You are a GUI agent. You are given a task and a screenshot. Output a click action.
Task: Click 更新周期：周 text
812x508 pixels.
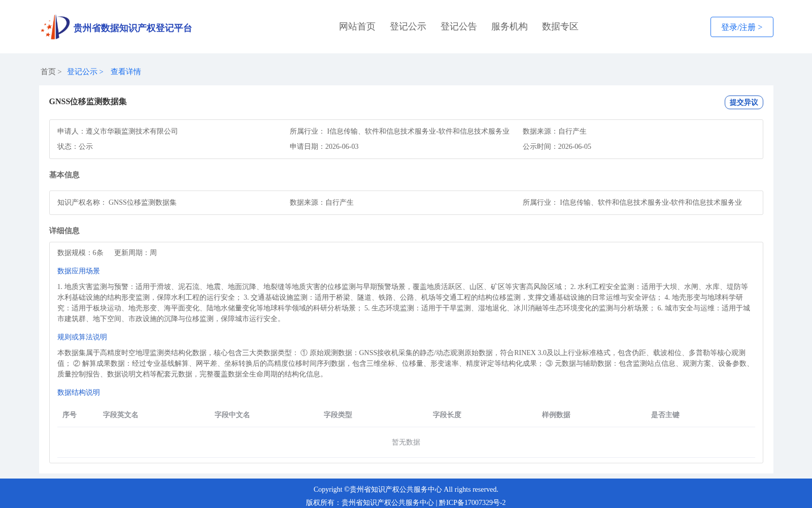136,252
